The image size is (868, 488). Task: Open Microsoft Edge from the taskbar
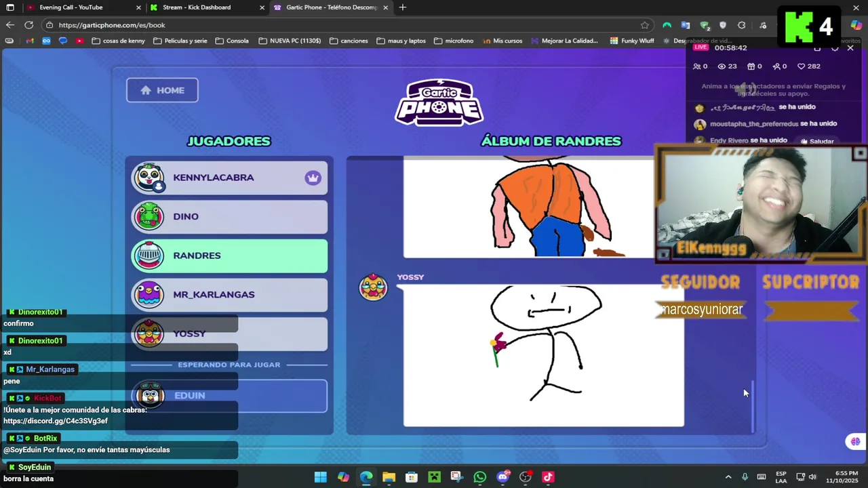coord(366,477)
